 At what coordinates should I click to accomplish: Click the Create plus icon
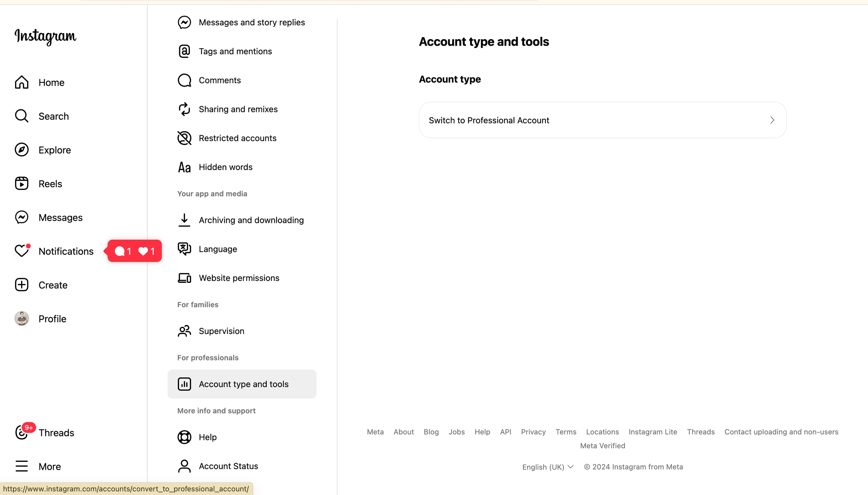tap(21, 285)
